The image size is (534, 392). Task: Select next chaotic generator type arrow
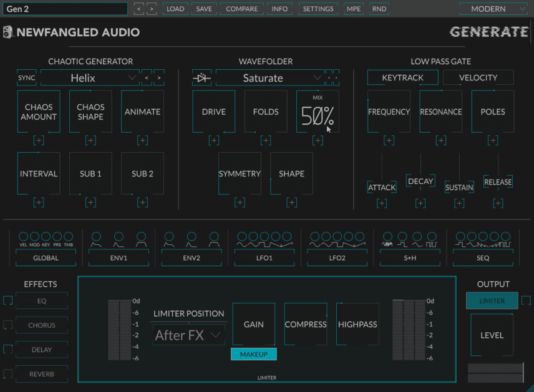[x=159, y=78]
